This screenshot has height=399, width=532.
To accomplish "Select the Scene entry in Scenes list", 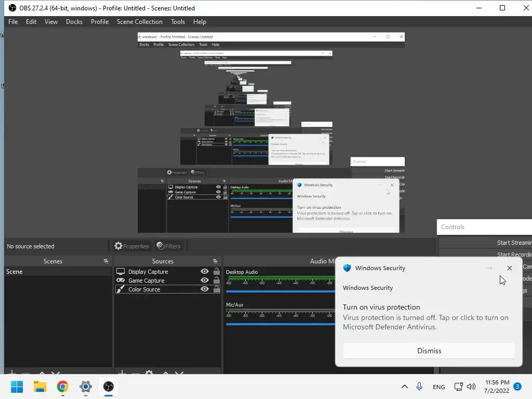I will pos(58,272).
